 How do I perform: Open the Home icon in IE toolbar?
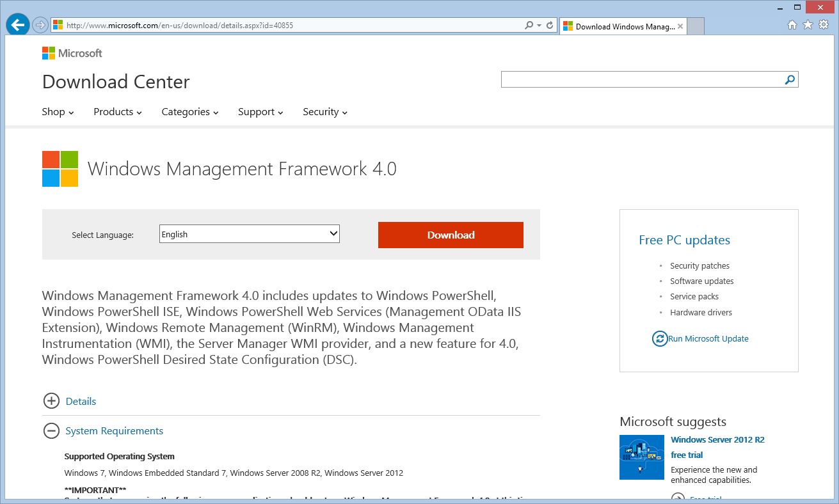(x=792, y=25)
